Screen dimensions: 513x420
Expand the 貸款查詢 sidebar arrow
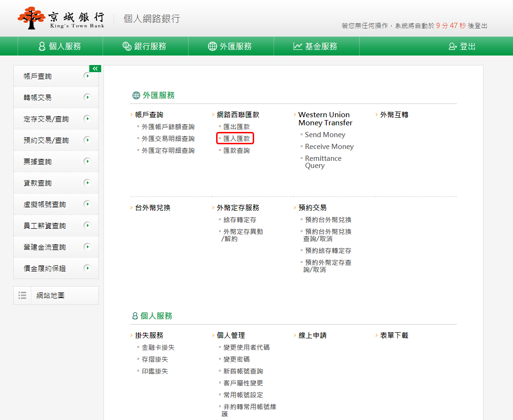point(87,183)
